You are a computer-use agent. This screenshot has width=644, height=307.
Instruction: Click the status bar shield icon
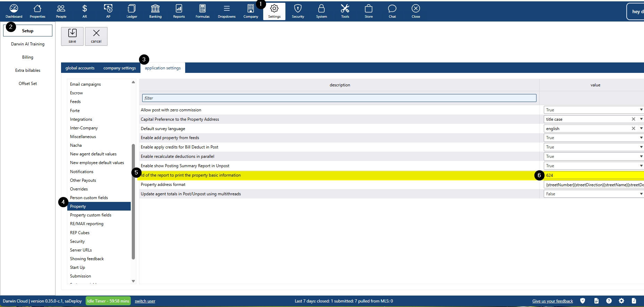pyautogui.click(x=583, y=301)
